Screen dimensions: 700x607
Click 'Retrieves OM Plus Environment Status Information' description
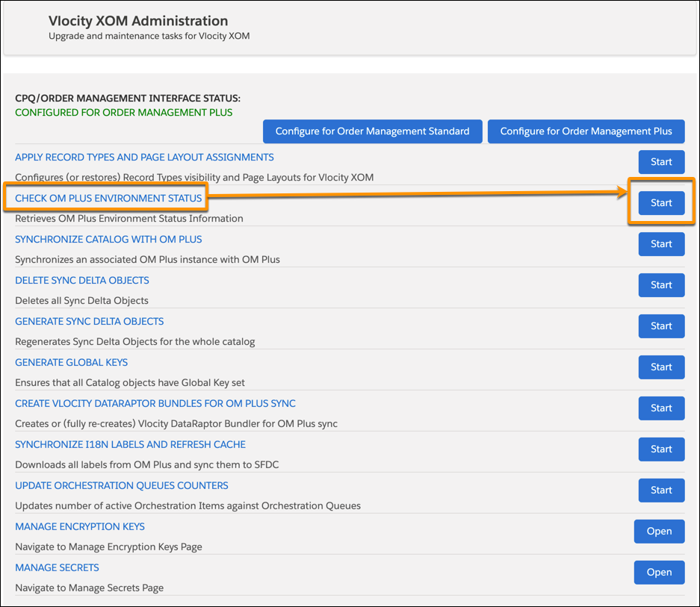click(129, 219)
